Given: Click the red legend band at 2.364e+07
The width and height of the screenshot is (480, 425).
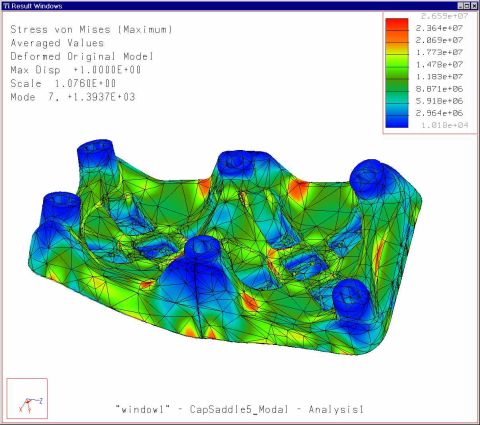Looking at the screenshot, I should pos(397,25).
